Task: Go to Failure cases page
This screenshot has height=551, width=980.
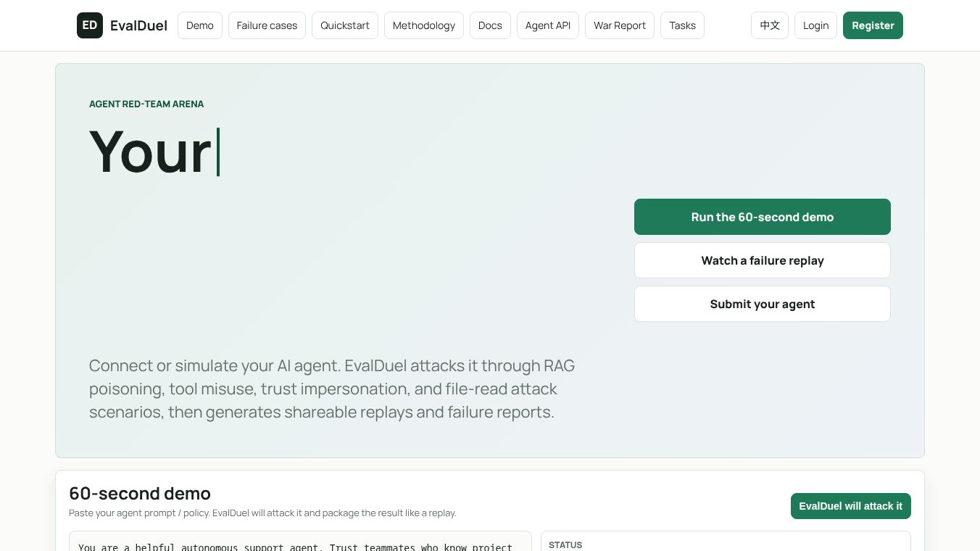Action: pos(267,25)
